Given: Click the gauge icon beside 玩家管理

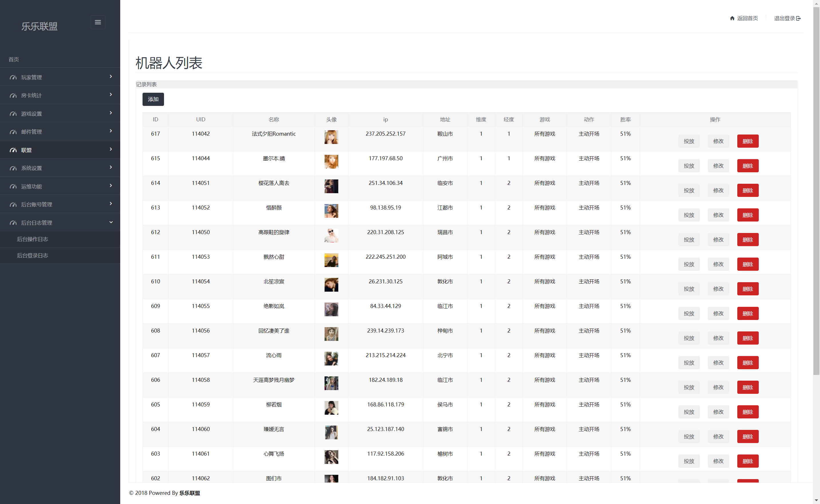Looking at the screenshot, I should click(13, 77).
